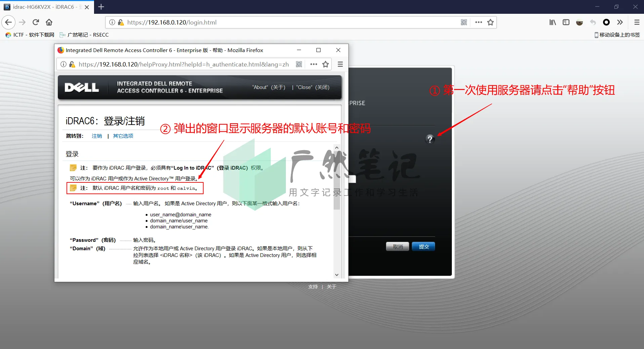The height and width of the screenshot is (349, 644).
Task: Click forward arrow in main browser toolbar
Action: 22,22
